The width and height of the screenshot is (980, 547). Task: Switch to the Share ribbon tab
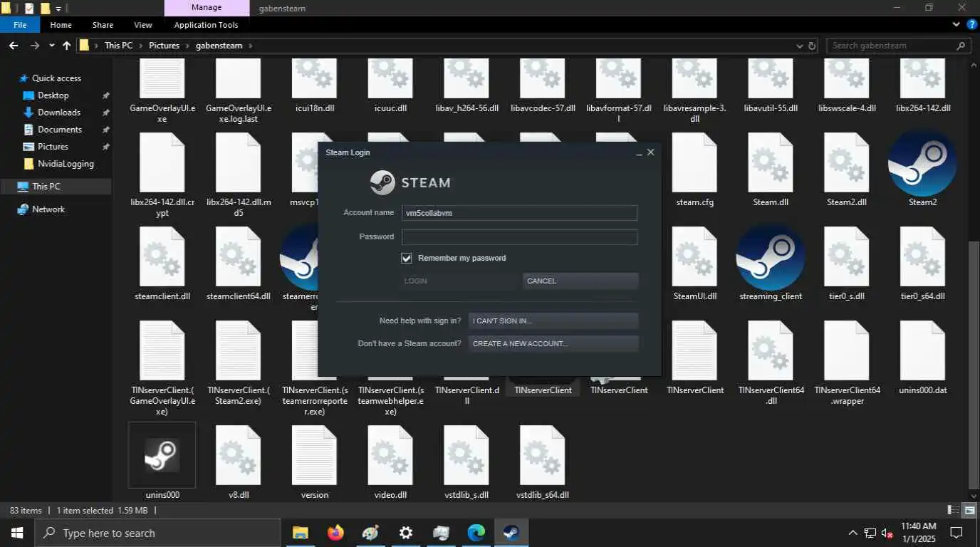pyautogui.click(x=103, y=25)
